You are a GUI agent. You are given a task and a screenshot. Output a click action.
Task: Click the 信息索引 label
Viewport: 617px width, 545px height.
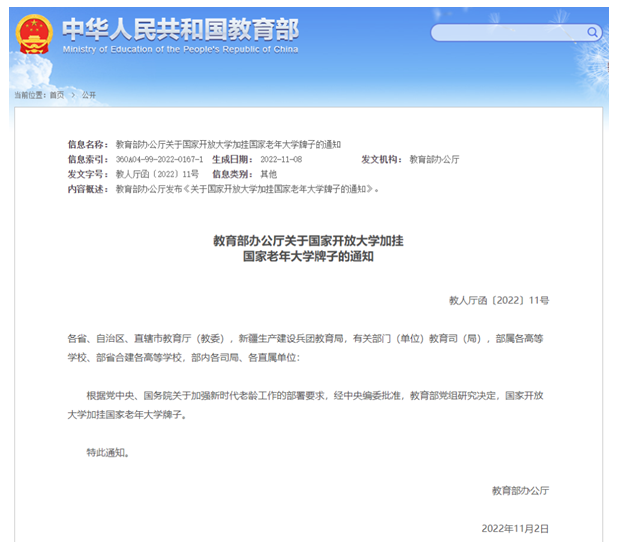87,159
